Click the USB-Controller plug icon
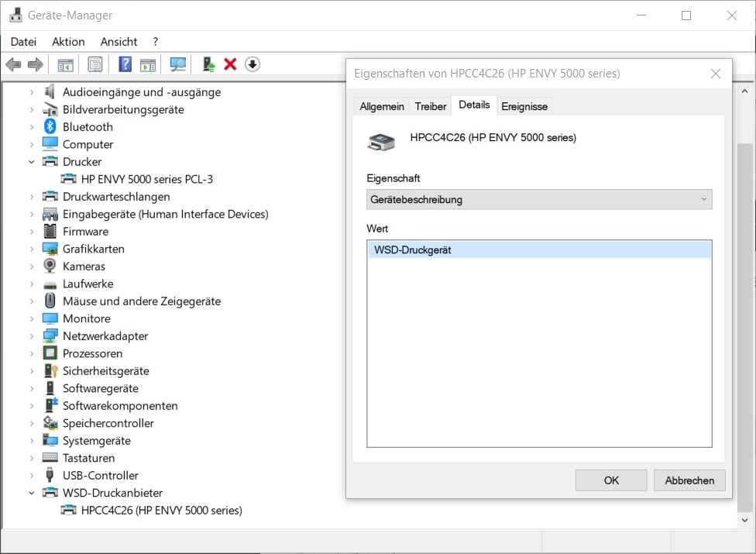The height and width of the screenshot is (554, 756). (50, 475)
